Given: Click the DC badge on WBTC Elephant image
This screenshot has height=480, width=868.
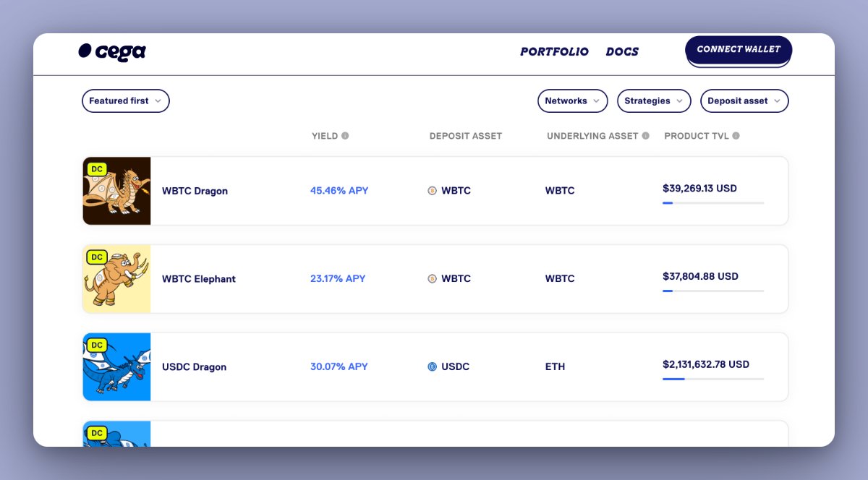Looking at the screenshot, I should tap(97, 257).
